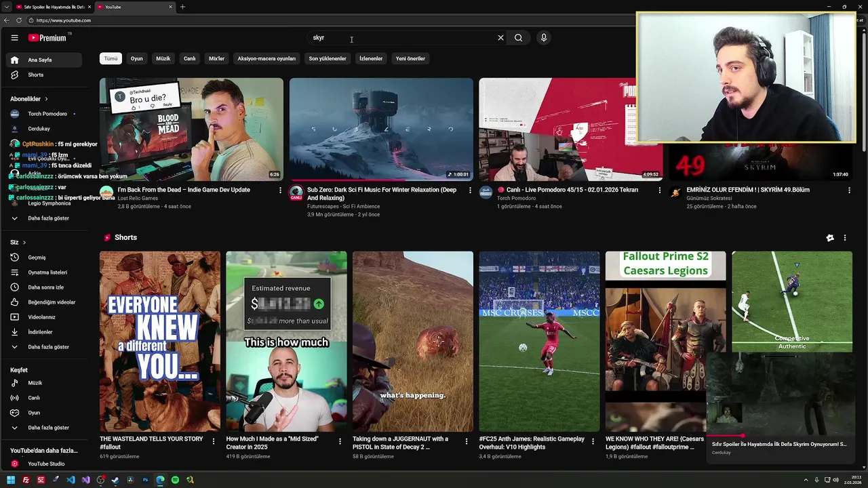
Task: Go back in the browser
Action: pyautogui.click(x=6, y=20)
